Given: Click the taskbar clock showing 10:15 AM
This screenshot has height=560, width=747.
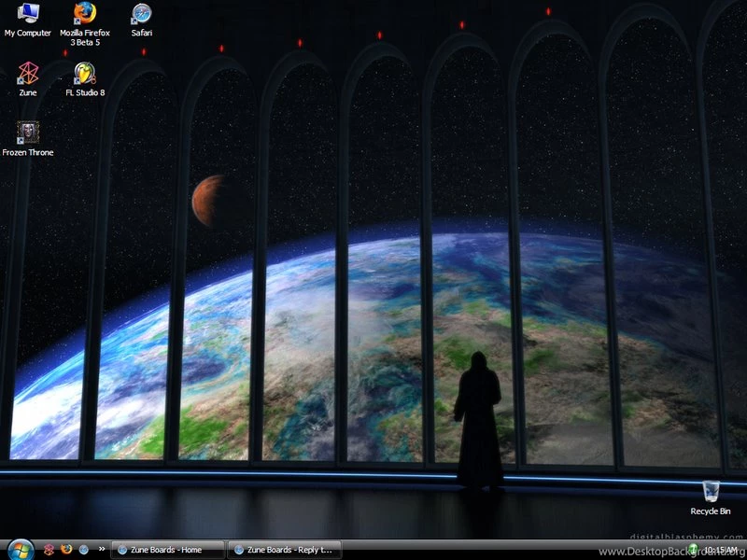Looking at the screenshot, I should pos(719,549).
